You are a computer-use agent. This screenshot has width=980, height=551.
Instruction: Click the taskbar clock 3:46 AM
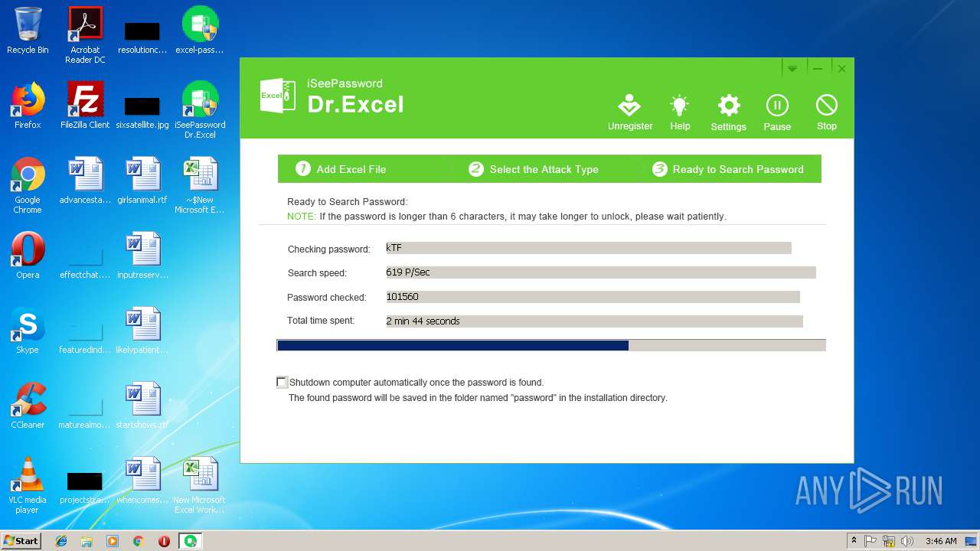coord(941,541)
